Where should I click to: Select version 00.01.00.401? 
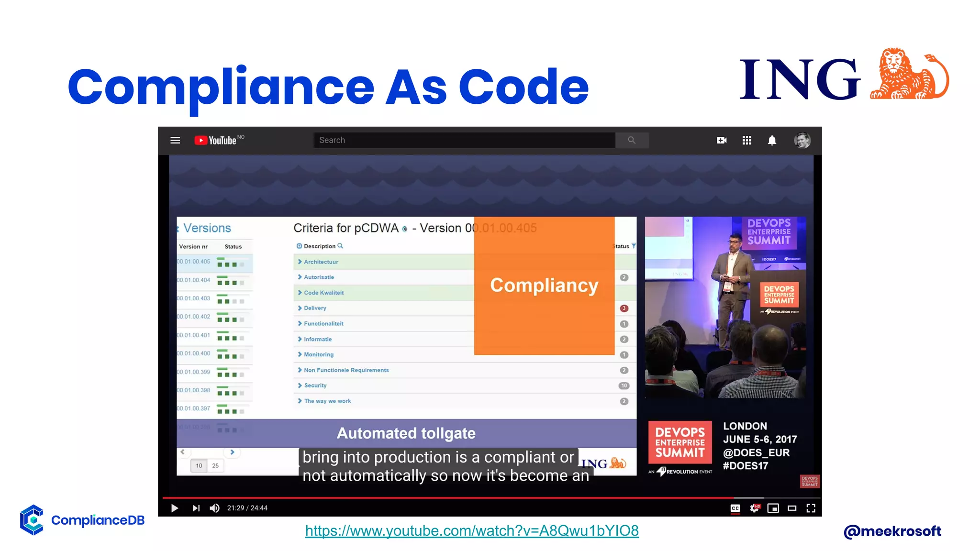coord(214,336)
